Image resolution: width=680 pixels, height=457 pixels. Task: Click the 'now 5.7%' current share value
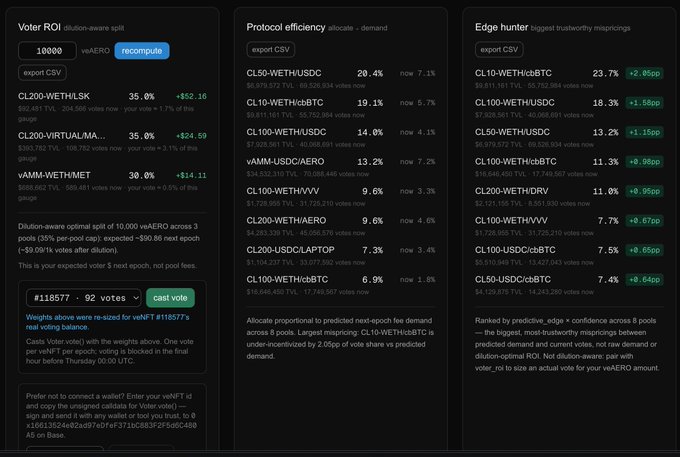(418, 103)
